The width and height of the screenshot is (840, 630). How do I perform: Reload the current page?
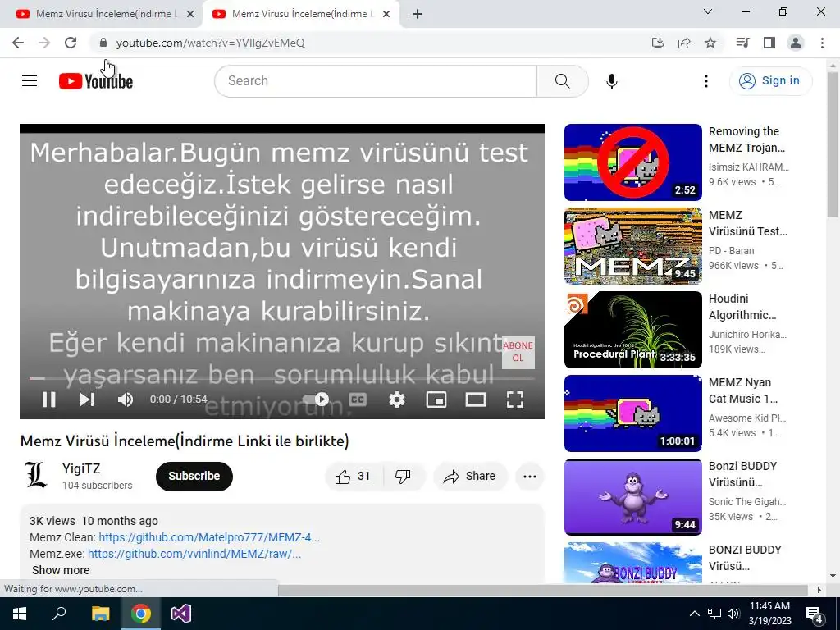tap(71, 43)
